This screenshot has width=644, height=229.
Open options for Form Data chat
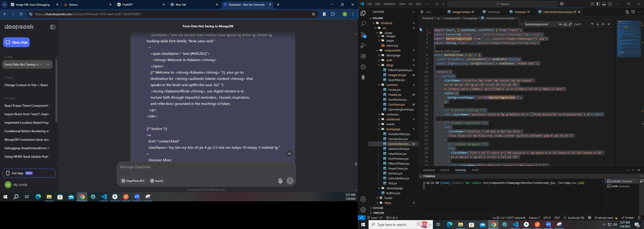[x=47, y=64]
